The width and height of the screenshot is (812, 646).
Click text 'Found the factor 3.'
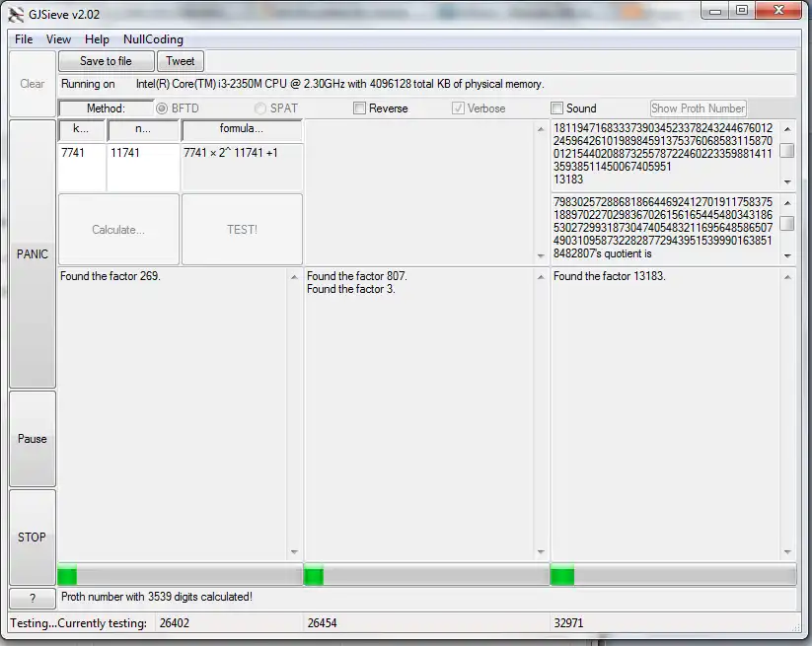[x=351, y=289]
